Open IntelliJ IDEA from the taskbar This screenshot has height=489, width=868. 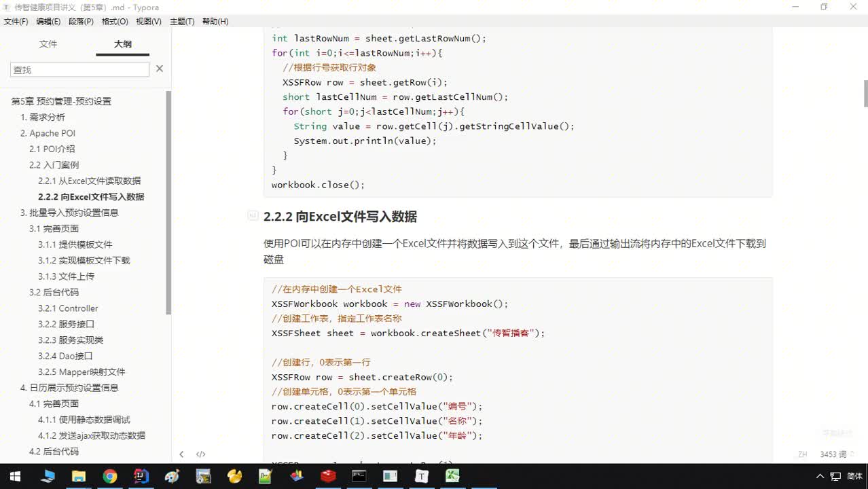coord(141,476)
